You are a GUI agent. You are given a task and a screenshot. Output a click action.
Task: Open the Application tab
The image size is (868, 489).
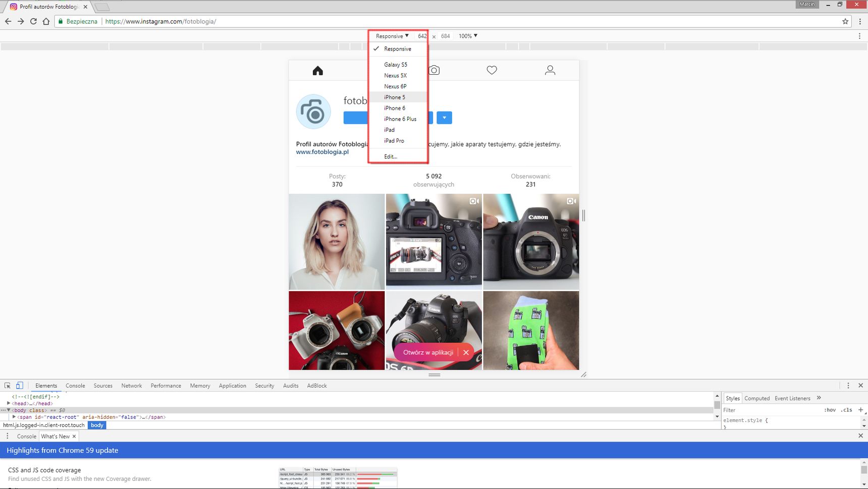coord(233,385)
